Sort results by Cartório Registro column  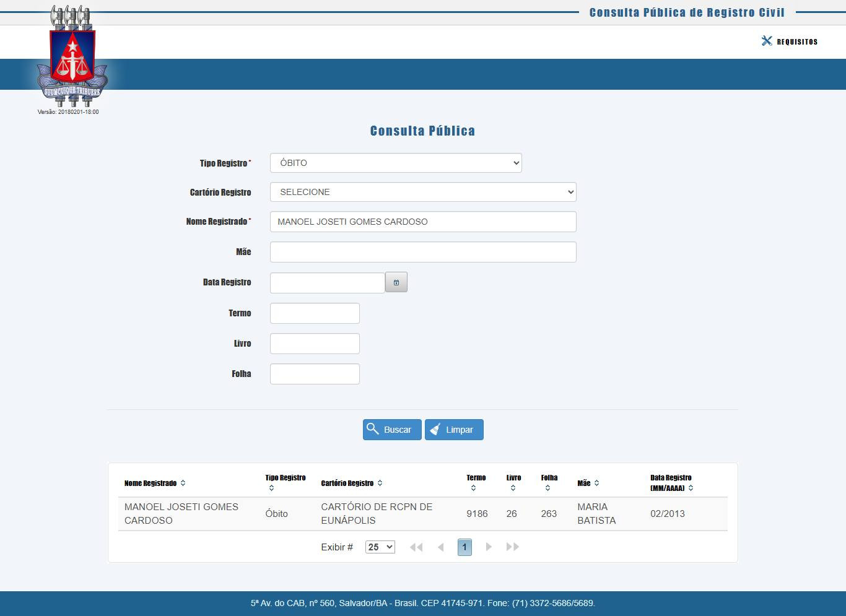click(380, 483)
